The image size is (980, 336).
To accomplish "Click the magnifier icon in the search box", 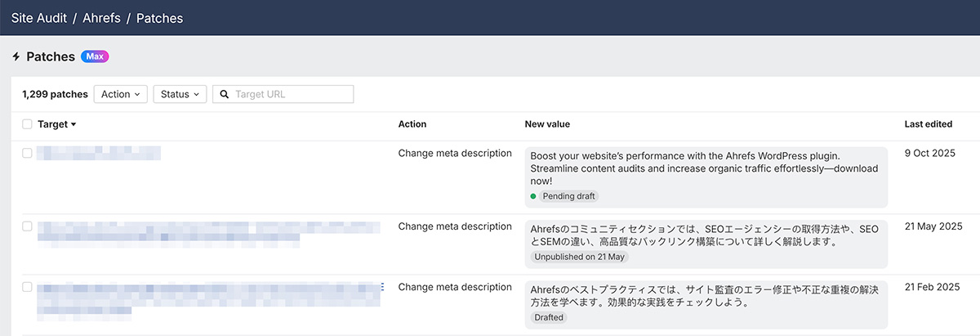I will coord(224,94).
